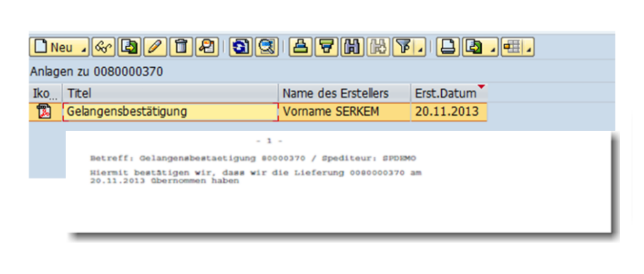Screen dimensions: 644x274
Task: Open the details magnifier icon
Action: [266, 47]
